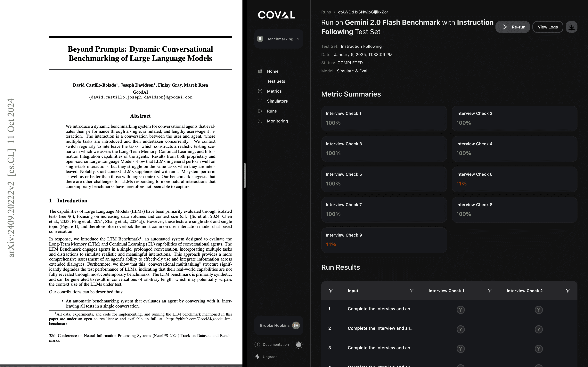The image size is (588, 367).
Task: Select the Interview Check 8 summary card
Action: 514,210
